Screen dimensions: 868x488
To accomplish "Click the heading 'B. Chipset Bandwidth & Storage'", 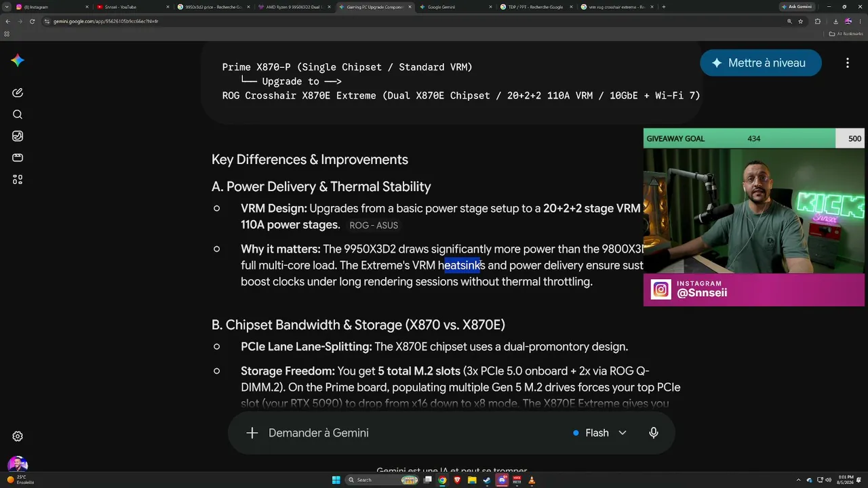I will (358, 325).
